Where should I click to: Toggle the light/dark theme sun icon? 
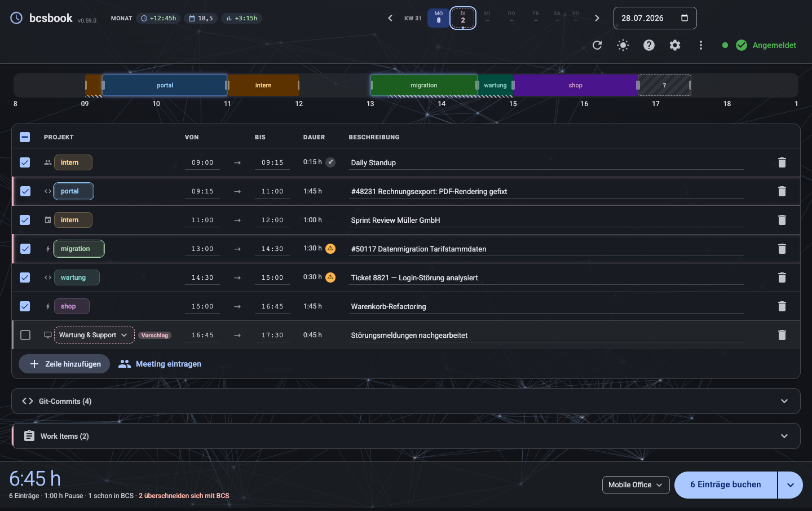click(x=623, y=45)
